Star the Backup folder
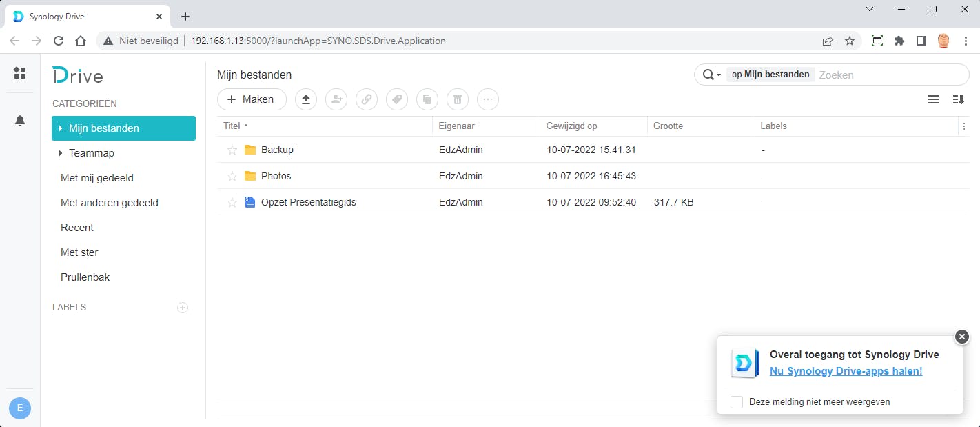Viewport: 980px width, 427px height. coord(232,150)
